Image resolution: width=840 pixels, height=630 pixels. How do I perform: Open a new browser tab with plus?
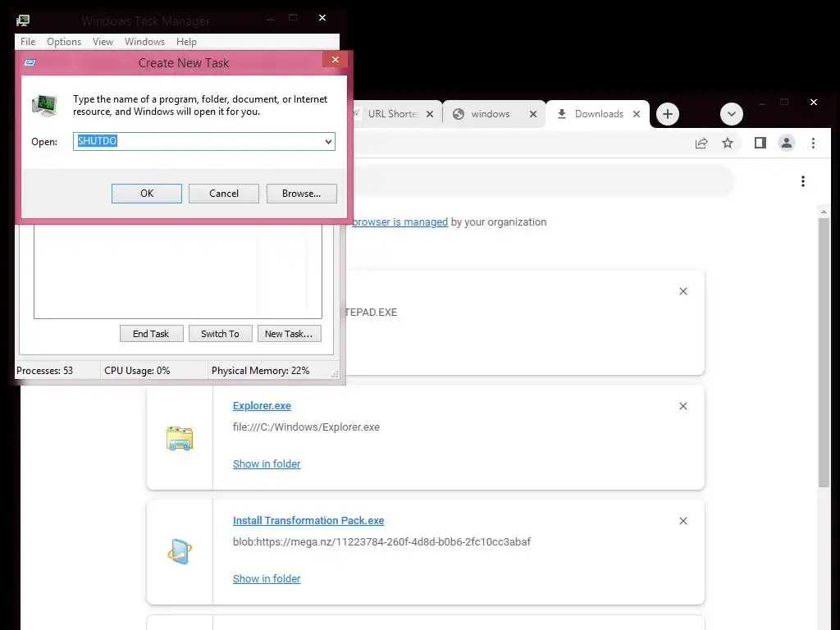[x=668, y=114]
